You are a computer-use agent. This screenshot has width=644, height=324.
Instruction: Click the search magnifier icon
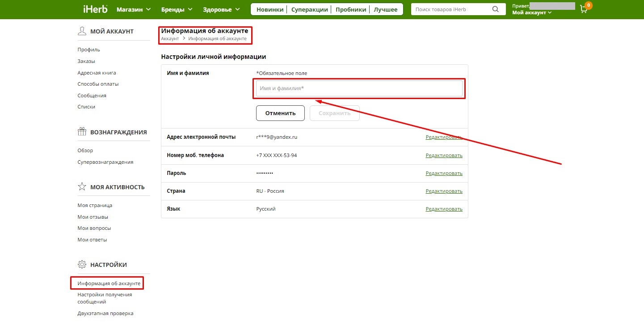coord(495,9)
